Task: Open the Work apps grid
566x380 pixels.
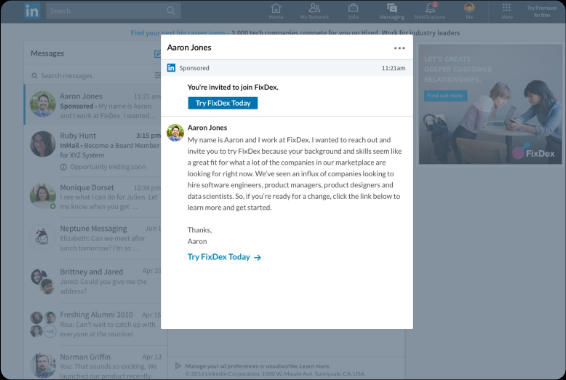Action: (x=507, y=11)
